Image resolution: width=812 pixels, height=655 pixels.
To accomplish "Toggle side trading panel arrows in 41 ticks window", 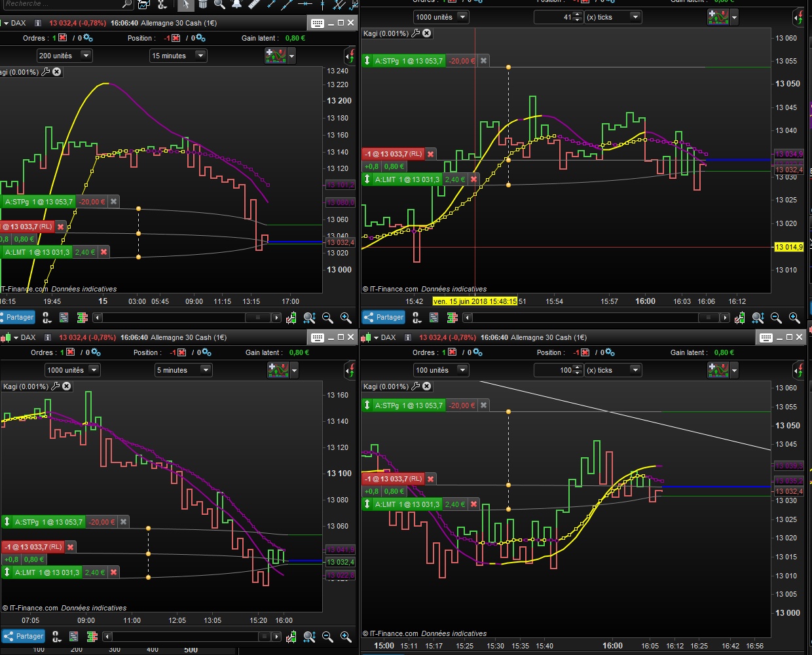I will (799, 17).
